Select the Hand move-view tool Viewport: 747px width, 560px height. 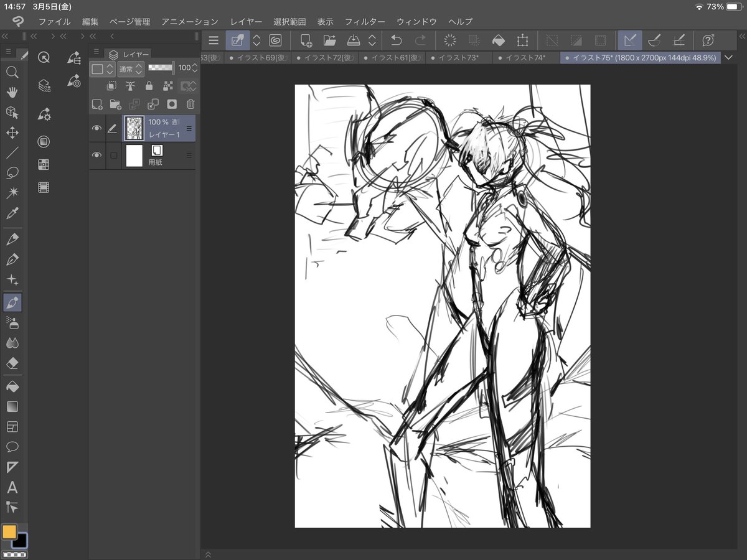pos(12,92)
